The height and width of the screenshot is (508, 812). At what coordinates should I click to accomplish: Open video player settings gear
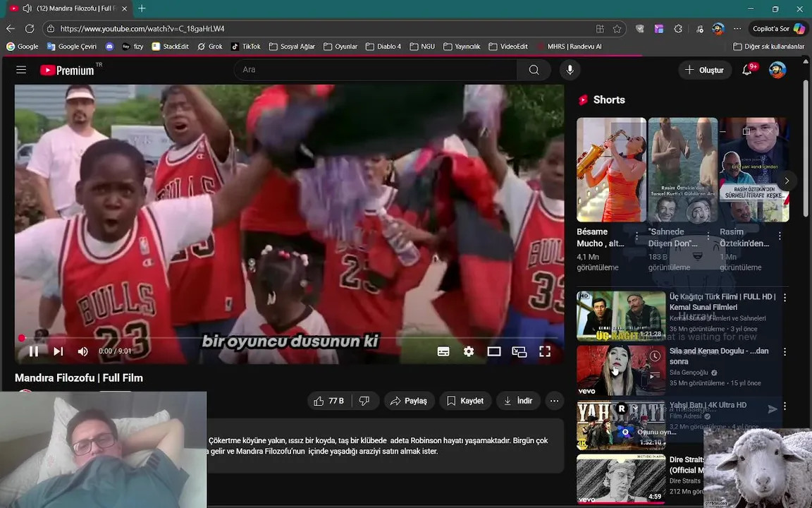point(469,351)
